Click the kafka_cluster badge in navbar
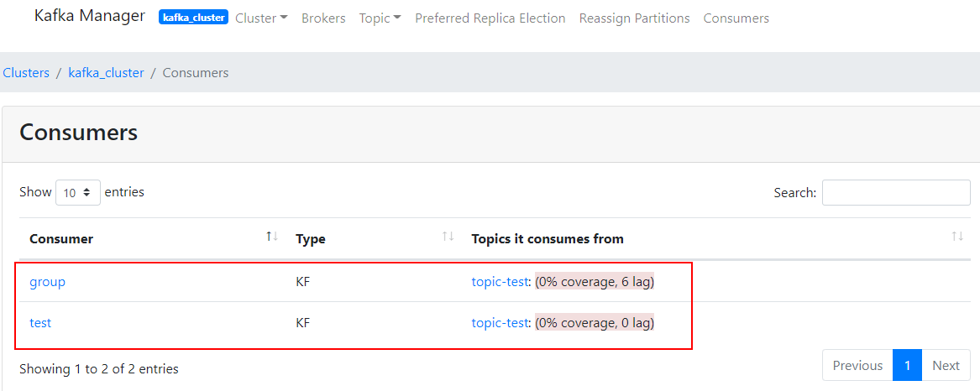This screenshot has height=391, width=980. [193, 18]
